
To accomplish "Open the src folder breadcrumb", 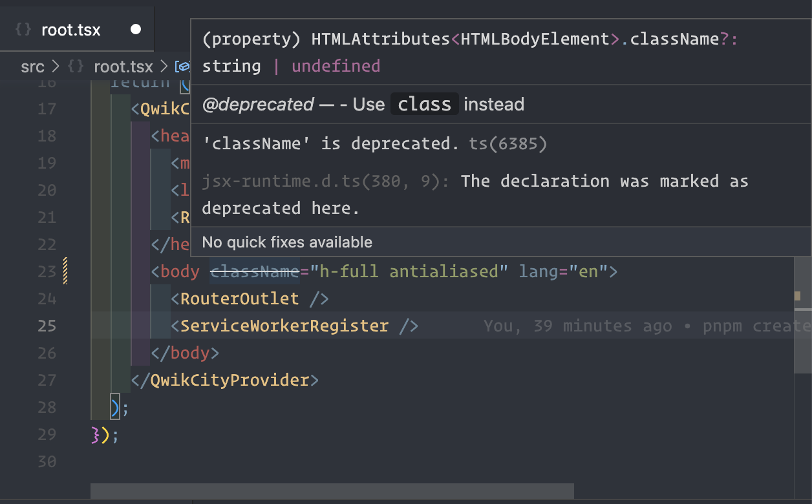I will pos(32,67).
